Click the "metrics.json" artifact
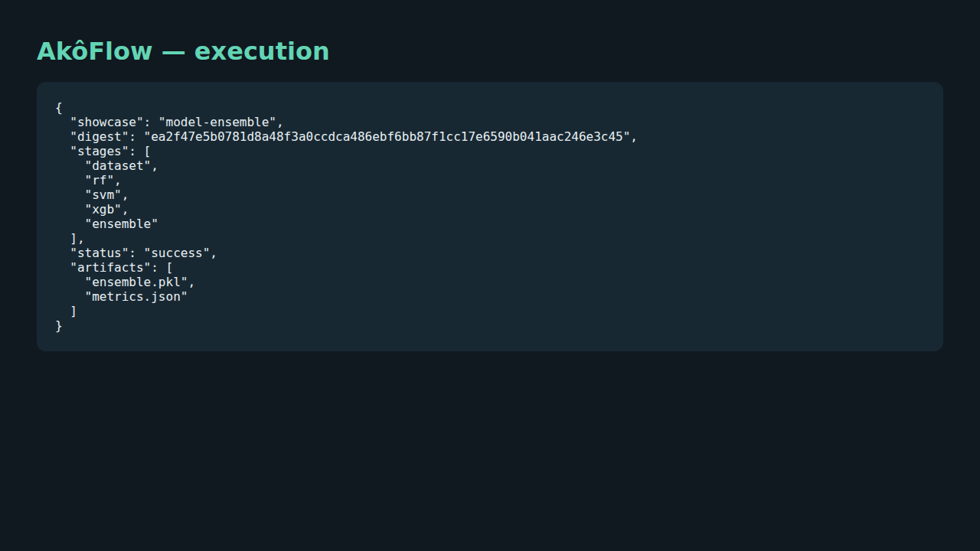The height and width of the screenshot is (551, 980). [x=136, y=297]
